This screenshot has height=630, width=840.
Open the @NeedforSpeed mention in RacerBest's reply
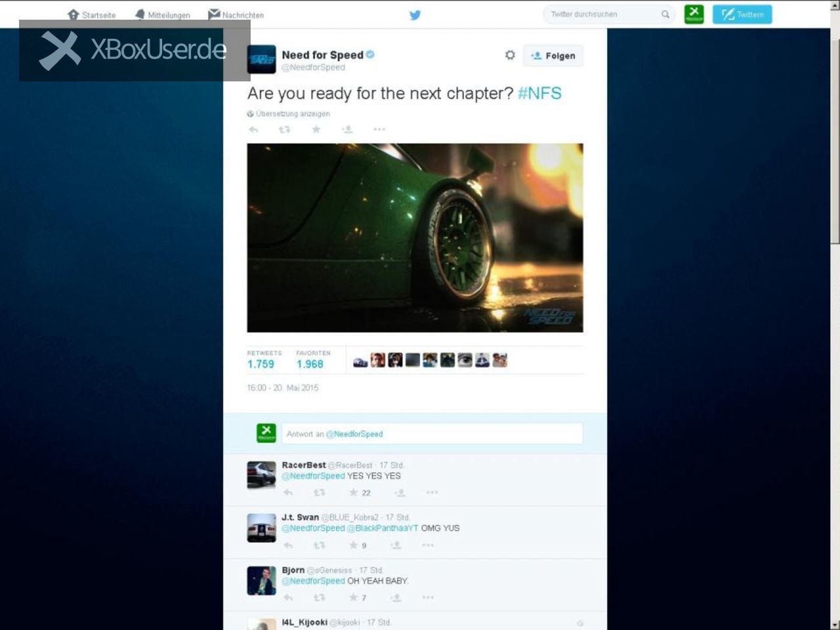(x=313, y=476)
